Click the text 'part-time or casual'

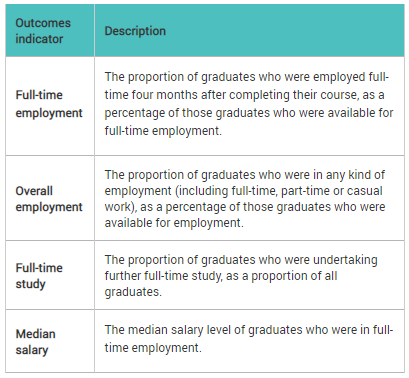click(x=332, y=191)
